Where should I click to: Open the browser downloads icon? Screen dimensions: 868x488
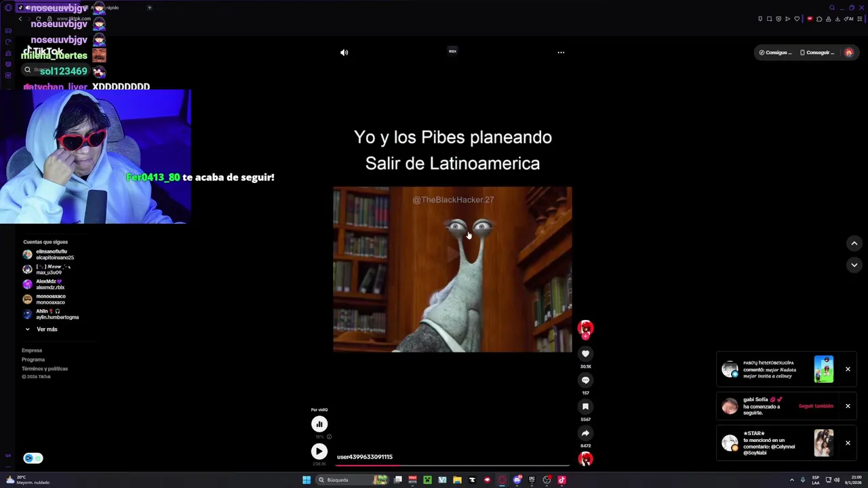837,19
